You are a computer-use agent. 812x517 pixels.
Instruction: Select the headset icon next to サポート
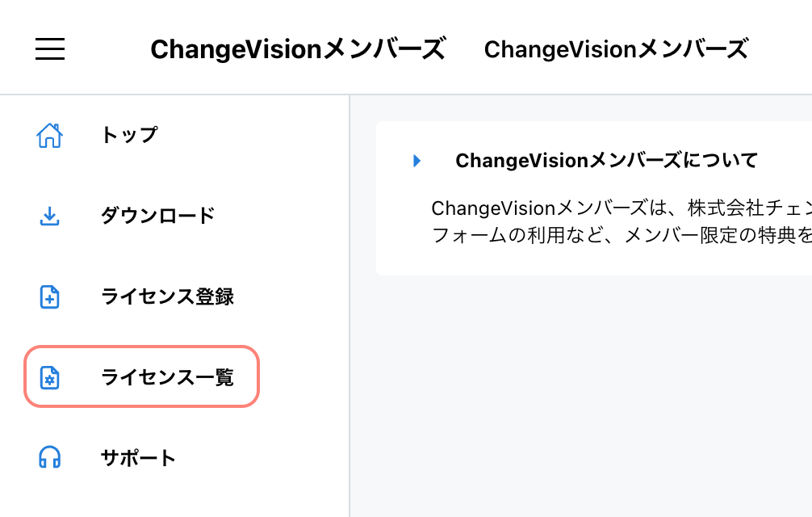tap(49, 457)
